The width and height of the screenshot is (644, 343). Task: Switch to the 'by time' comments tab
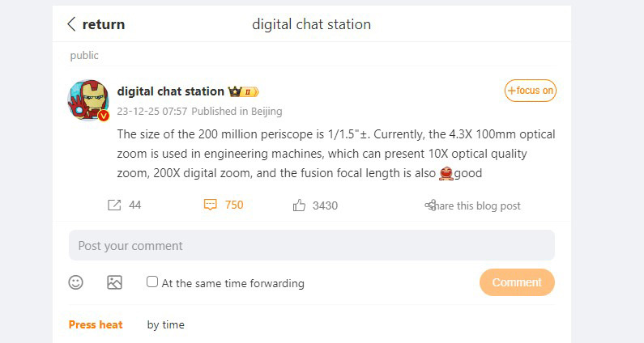click(x=165, y=325)
